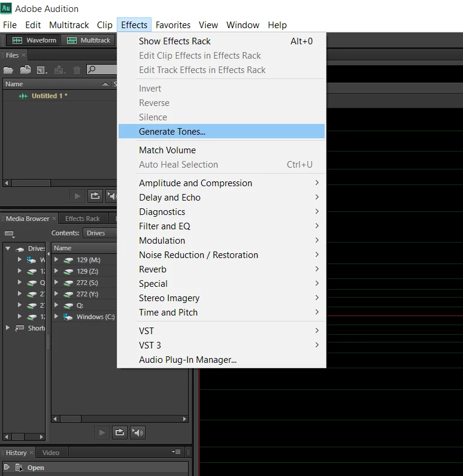Open the Window menu
This screenshot has height=476, width=463.
pos(243,25)
